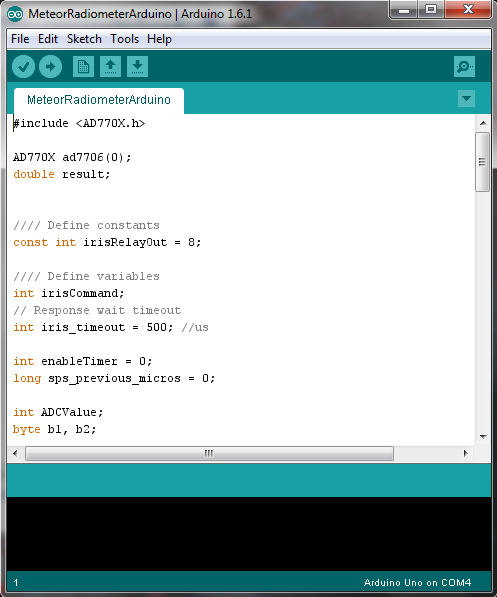Click the comment '//// Define variables'
The image size is (497, 597).
86,276
